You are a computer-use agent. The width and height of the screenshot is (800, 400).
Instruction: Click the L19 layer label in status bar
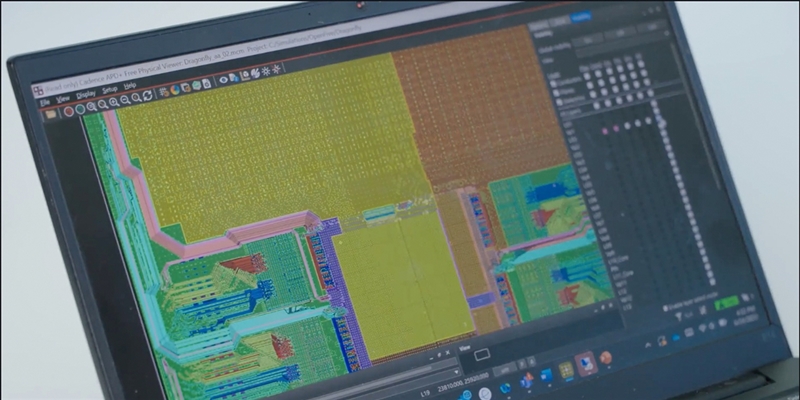(425, 393)
